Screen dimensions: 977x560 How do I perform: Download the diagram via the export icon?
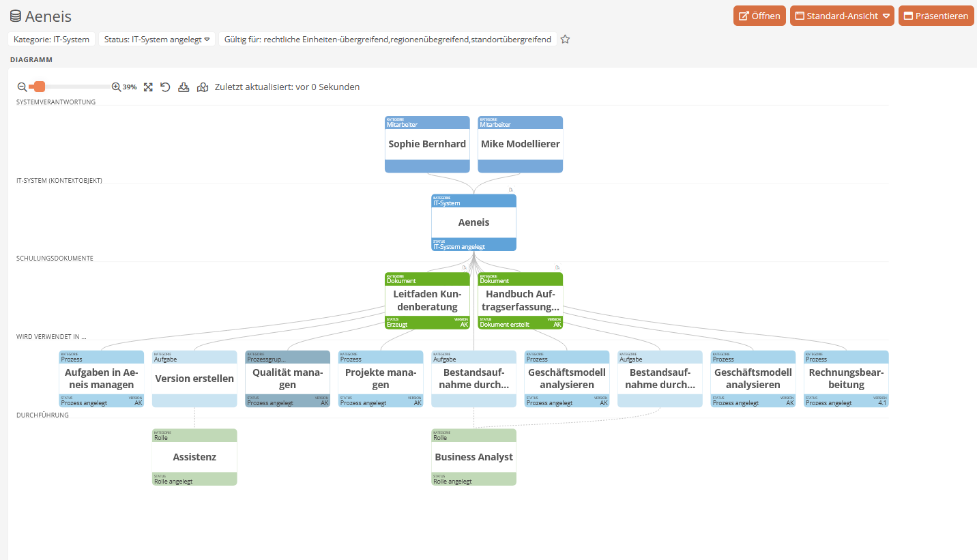tap(184, 87)
